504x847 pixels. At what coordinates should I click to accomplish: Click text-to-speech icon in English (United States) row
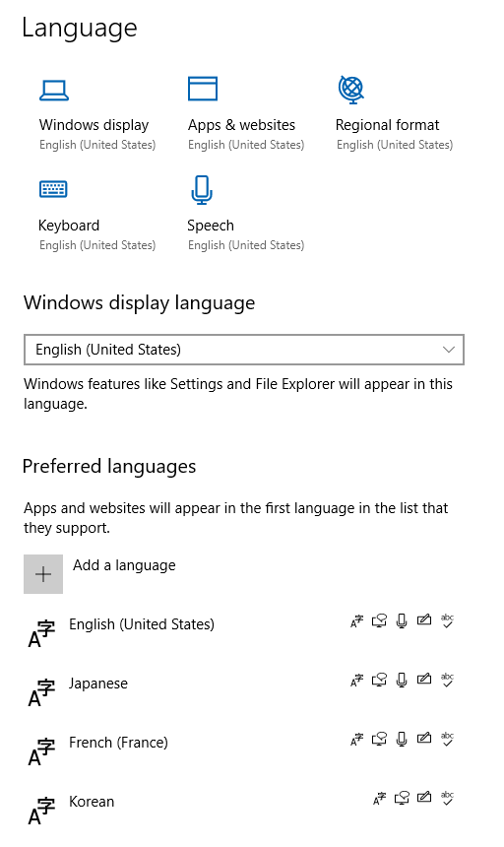pos(379,620)
